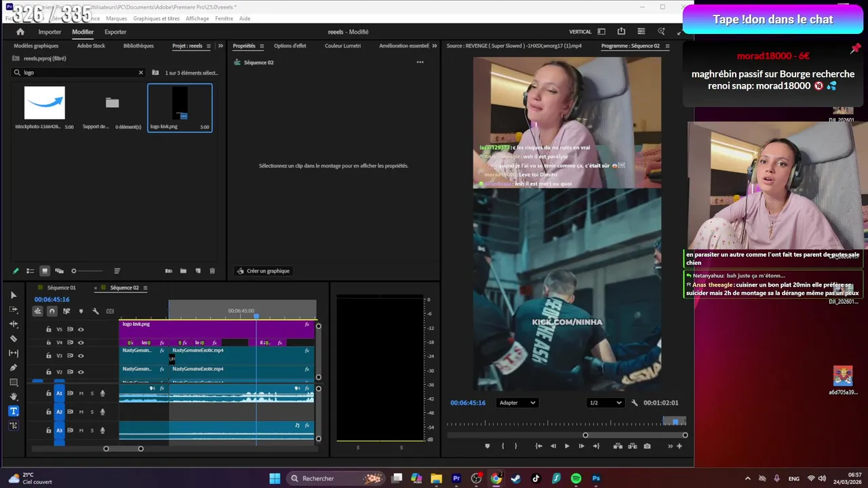The image size is (868, 488).
Task: Select the Type text tool
Action: coord(14,411)
